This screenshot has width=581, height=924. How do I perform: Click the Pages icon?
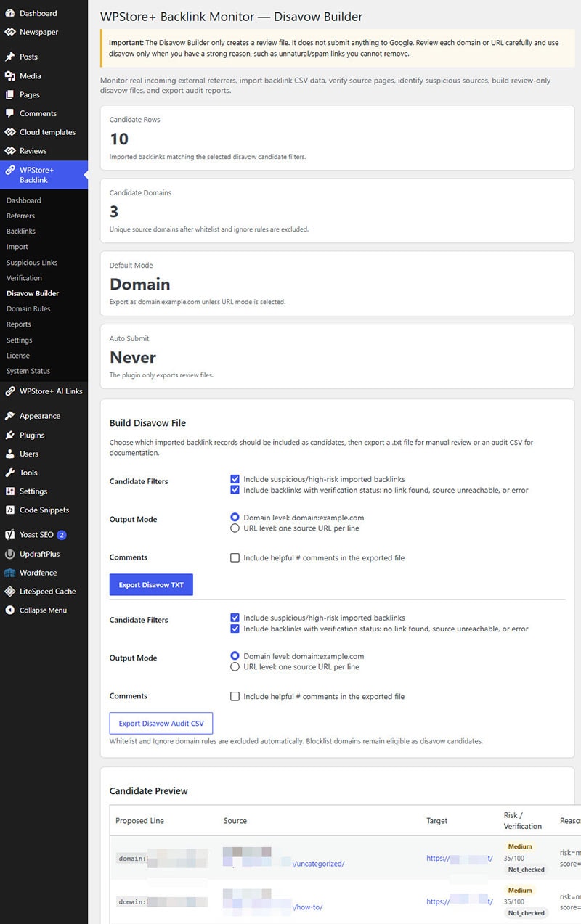tap(9, 94)
